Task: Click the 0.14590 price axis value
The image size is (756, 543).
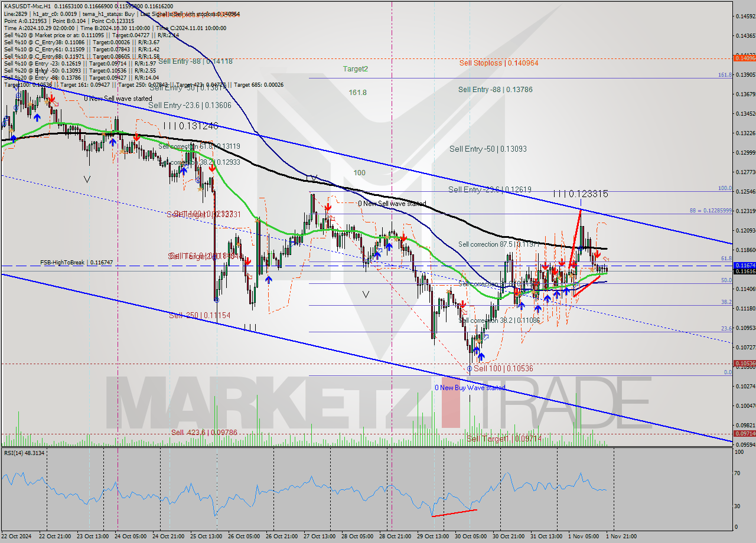Action: coord(745,16)
